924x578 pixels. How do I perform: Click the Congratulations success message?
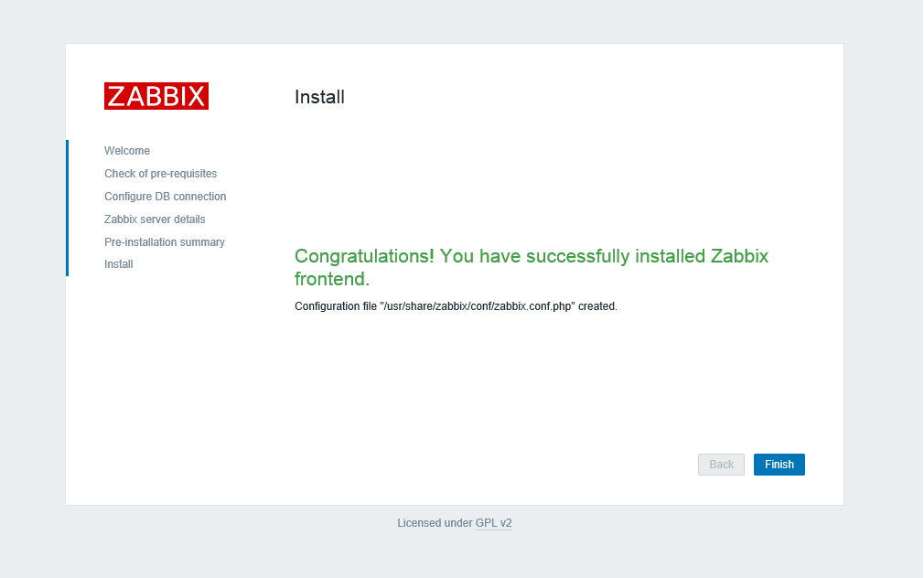pyautogui.click(x=532, y=267)
